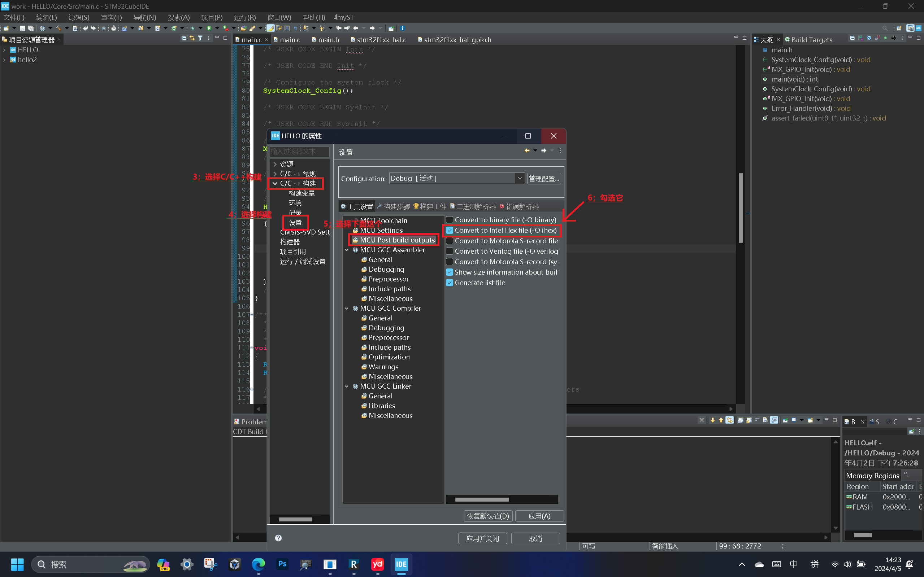924x577 pixels.
Task: Open the 项目(P) menu
Action: pos(212,18)
